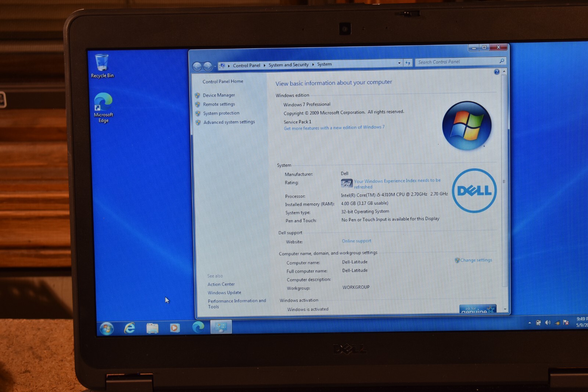Go back using the Back arrow
588x392 pixels.
pyautogui.click(x=197, y=66)
